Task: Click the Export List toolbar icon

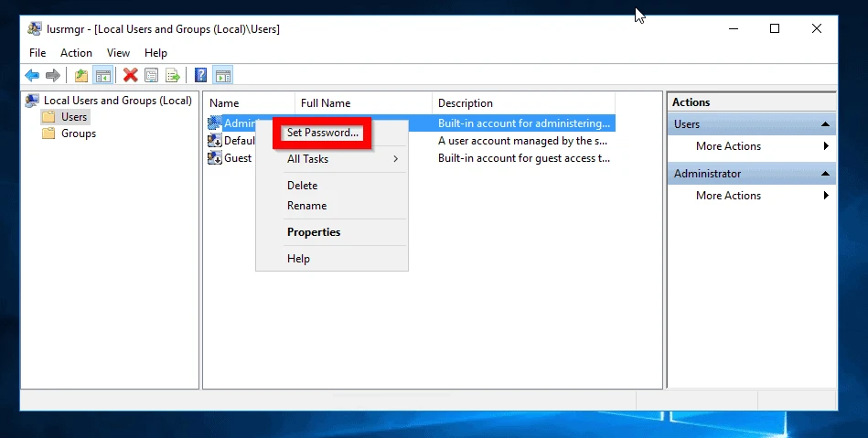Action: 172,75
